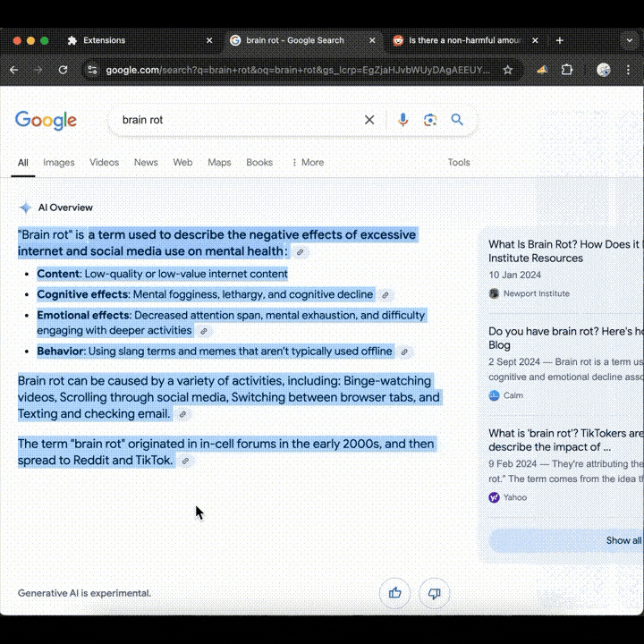Open the Tools search options

point(459,163)
